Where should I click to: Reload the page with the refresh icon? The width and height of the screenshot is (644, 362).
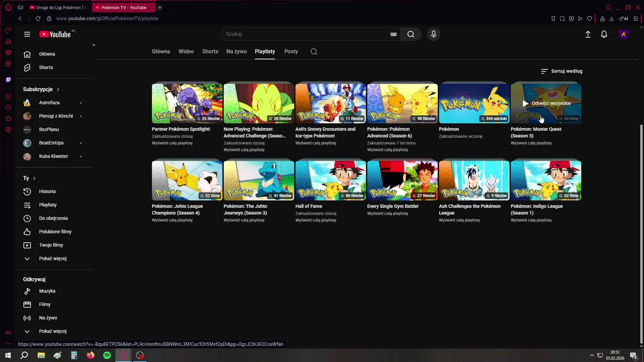click(38, 19)
